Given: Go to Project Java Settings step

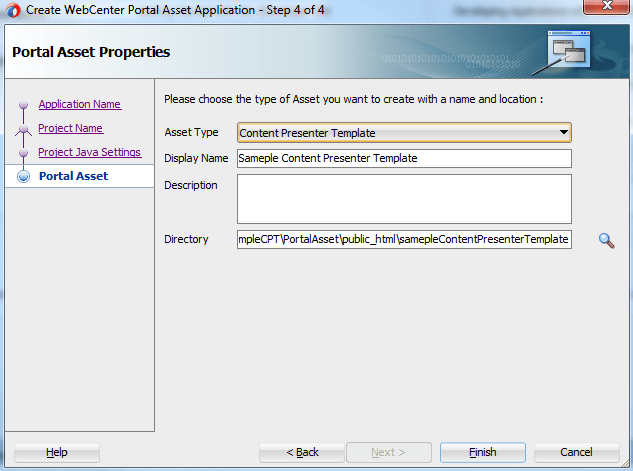Looking at the screenshot, I should point(90,152).
